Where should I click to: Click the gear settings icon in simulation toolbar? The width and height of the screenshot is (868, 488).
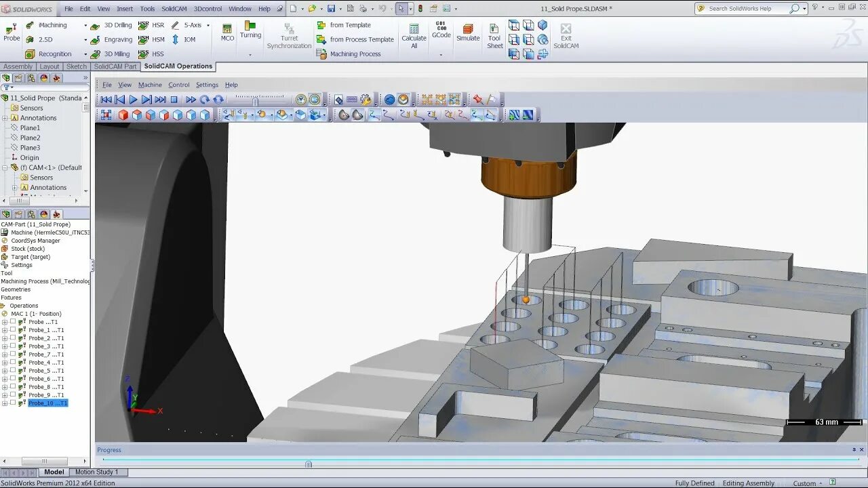(x=366, y=100)
